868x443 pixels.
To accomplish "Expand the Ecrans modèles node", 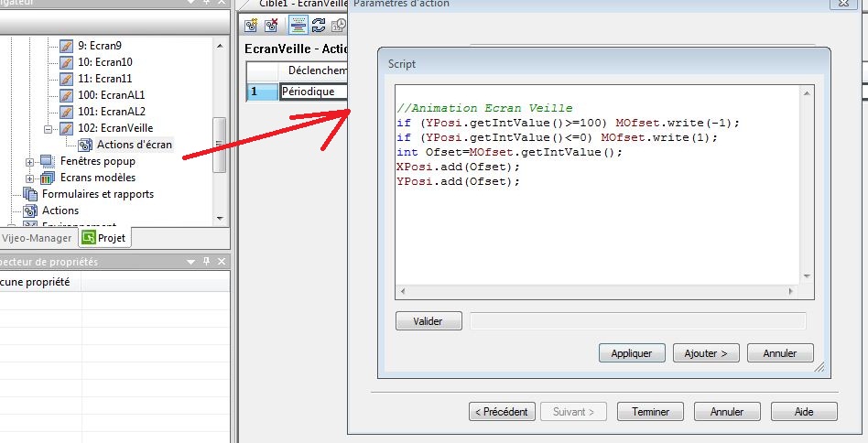I will (29, 178).
